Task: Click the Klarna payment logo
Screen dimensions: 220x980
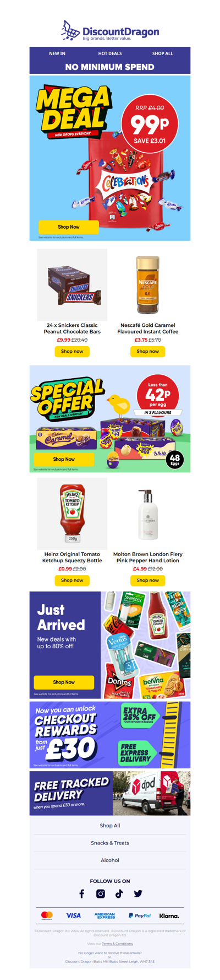Action: (x=169, y=916)
